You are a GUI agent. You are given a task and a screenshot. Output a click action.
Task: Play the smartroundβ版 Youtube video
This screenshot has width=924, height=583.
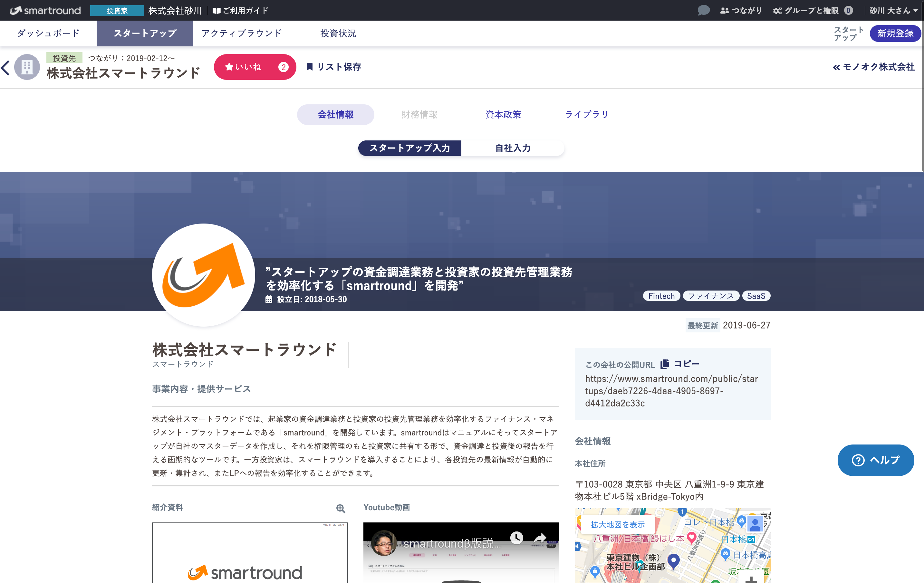(x=461, y=553)
